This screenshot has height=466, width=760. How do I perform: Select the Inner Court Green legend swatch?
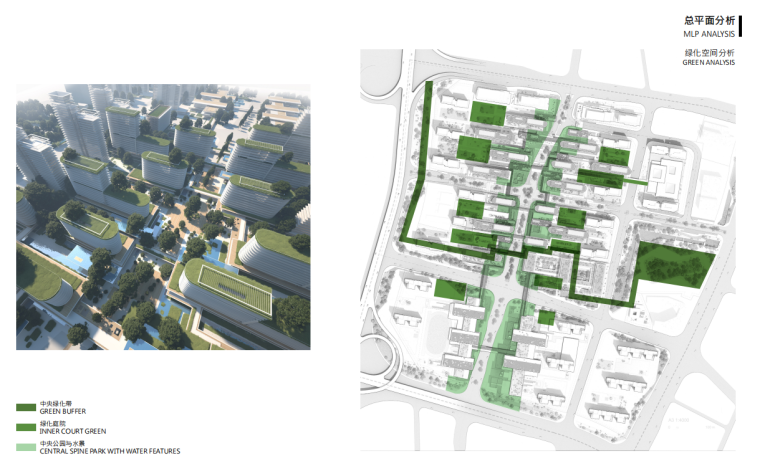click(x=26, y=428)
